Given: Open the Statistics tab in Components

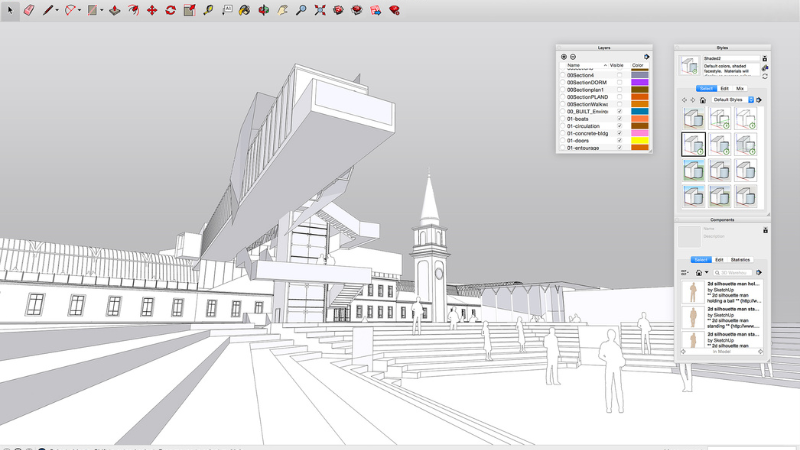Looking at the screenshot, I should click(740, 259).
